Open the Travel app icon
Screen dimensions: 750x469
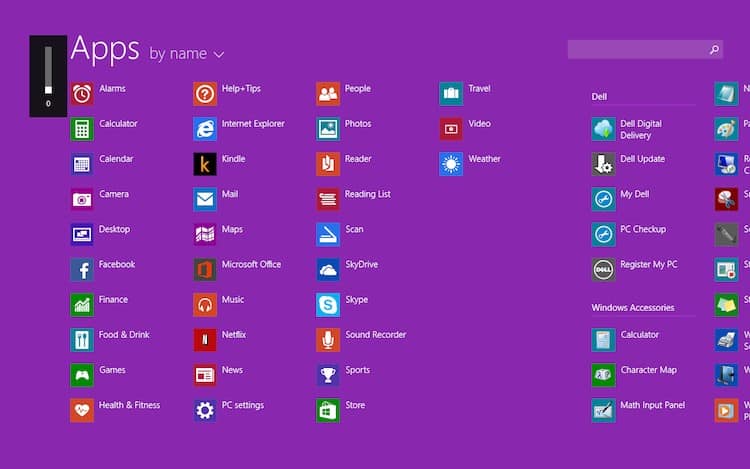[x=451, y=94]
